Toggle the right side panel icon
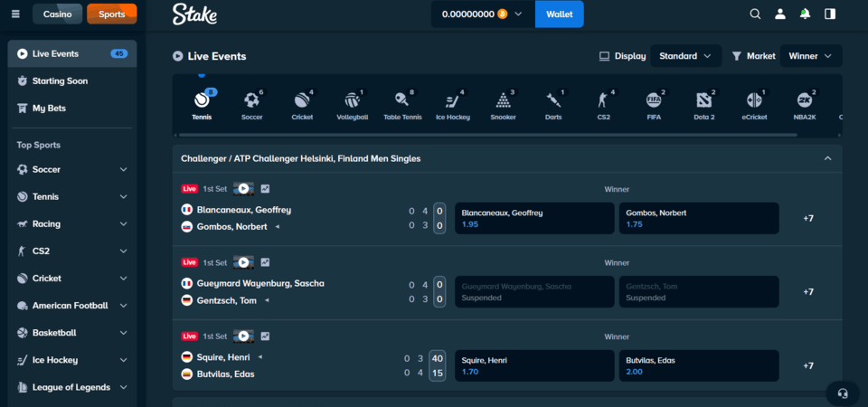Viewport: 868px width, 407px height. tap(830, 14)
